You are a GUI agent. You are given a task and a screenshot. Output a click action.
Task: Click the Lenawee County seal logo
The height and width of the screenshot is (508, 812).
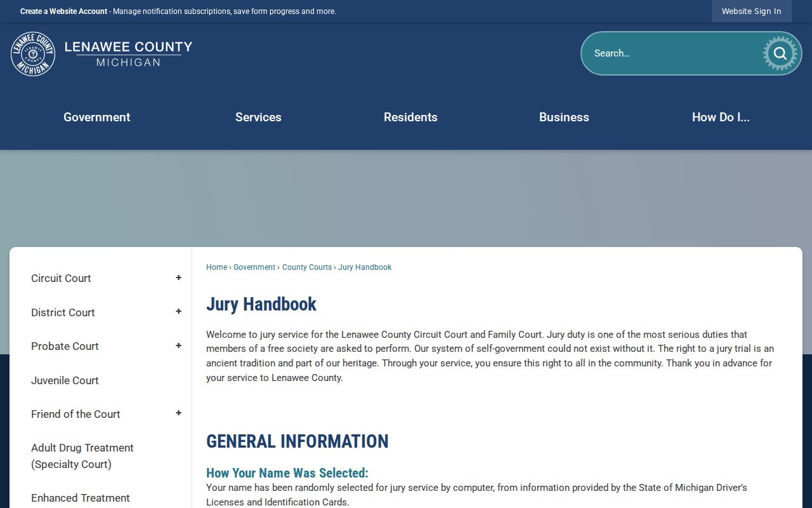[x=33, y=54]
